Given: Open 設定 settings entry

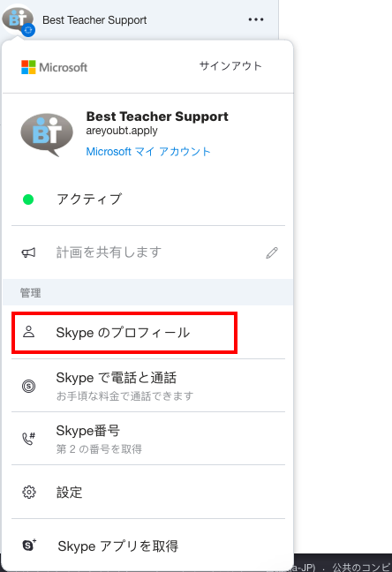Looking at the screenshot, I should (148, 492).
